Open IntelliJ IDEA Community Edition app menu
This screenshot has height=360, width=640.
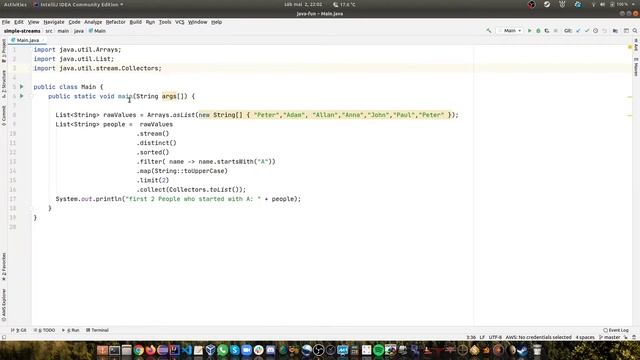[x=78, y=4]
